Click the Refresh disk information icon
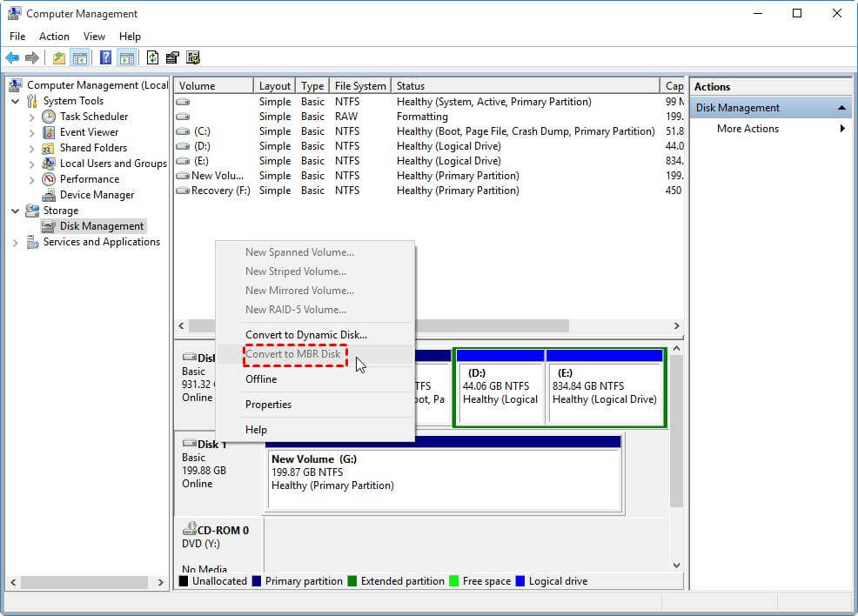Viewport: 858px width, 616px height. 153,57
